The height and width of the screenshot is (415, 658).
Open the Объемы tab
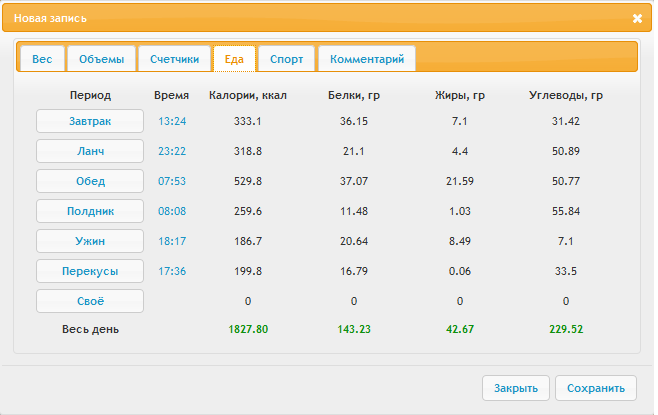coord(102,59)
